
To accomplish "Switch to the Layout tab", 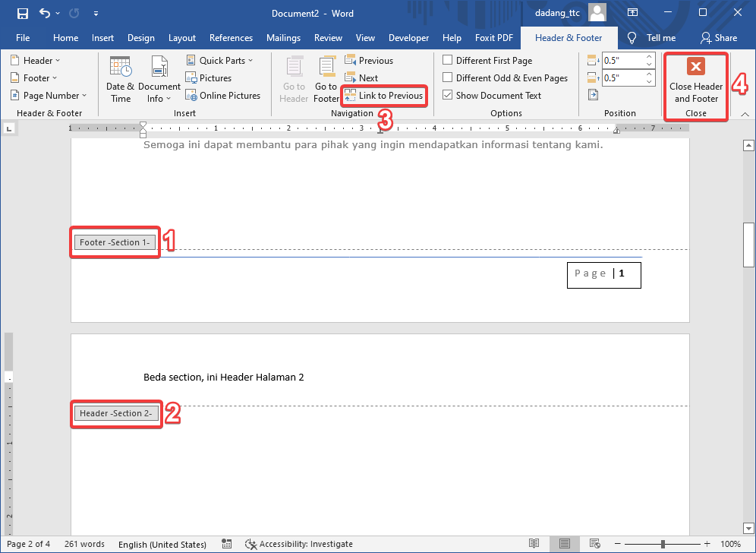I will [x=181, y=38].
